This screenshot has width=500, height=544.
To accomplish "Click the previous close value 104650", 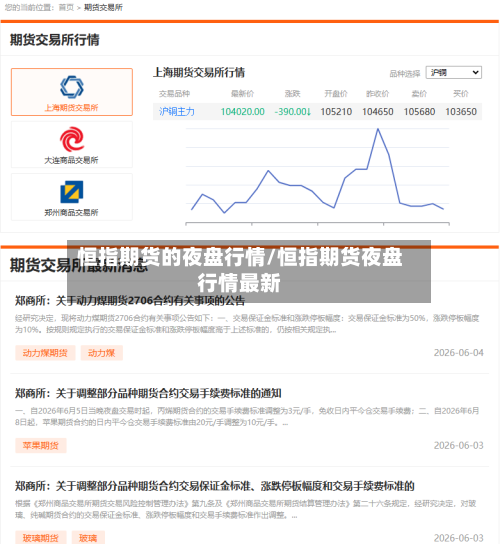I will 378,112.
